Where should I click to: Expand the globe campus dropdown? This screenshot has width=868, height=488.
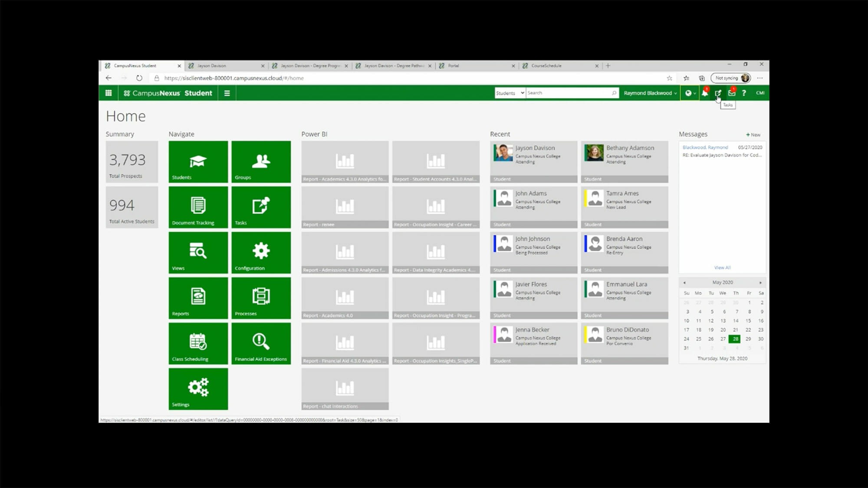point(690,93)
